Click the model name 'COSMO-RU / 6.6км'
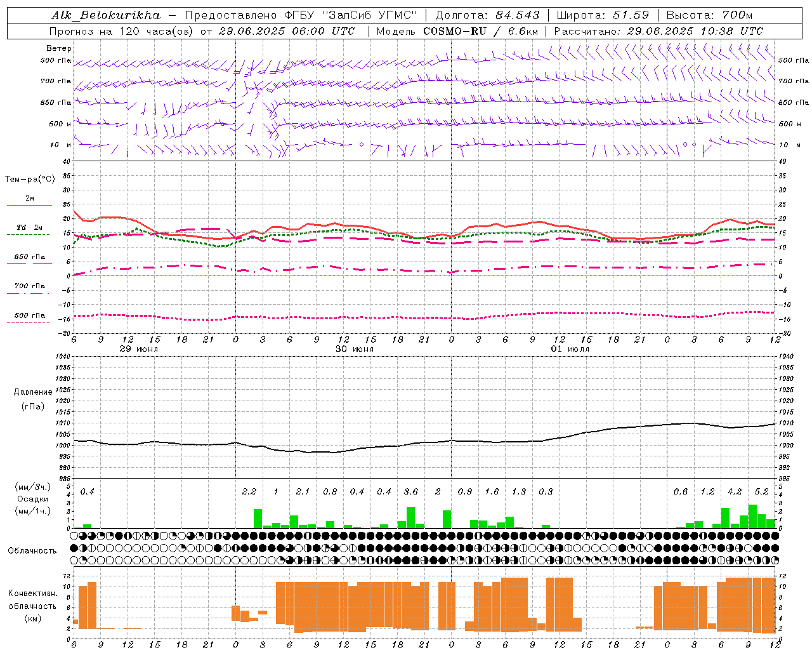This screenshot has height=650, width=812. (480, 31)
